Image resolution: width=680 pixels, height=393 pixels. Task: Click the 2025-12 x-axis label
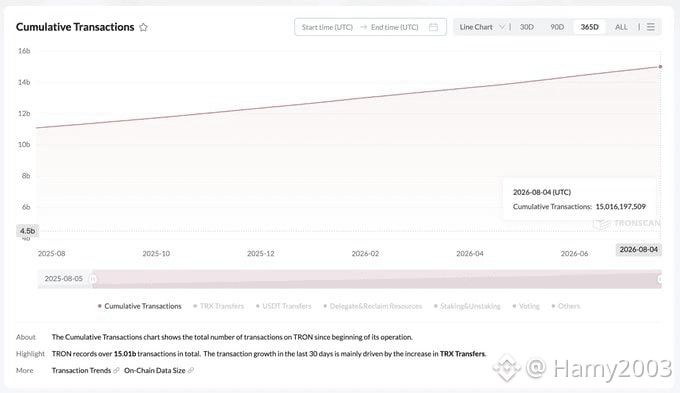(261, 253)
